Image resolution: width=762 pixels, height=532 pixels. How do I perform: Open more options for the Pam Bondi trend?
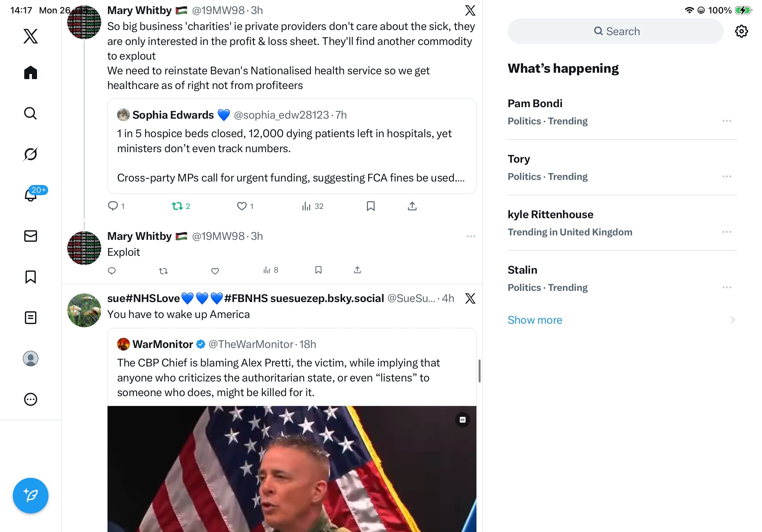727,121
